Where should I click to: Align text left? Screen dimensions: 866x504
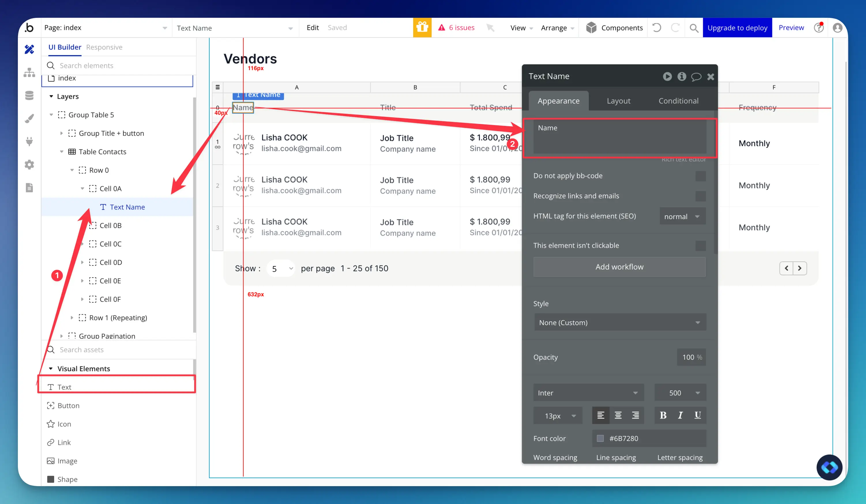tap(601, 416)
